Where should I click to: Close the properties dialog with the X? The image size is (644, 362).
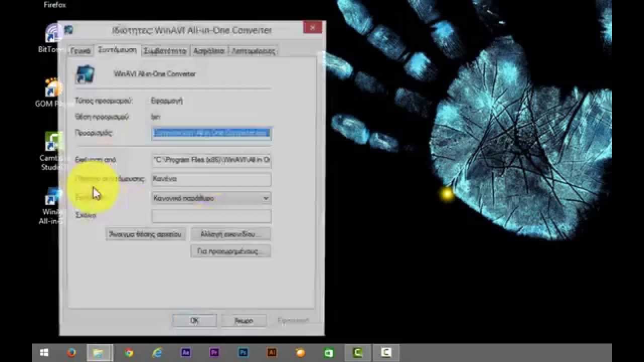[x=312, y=28]
